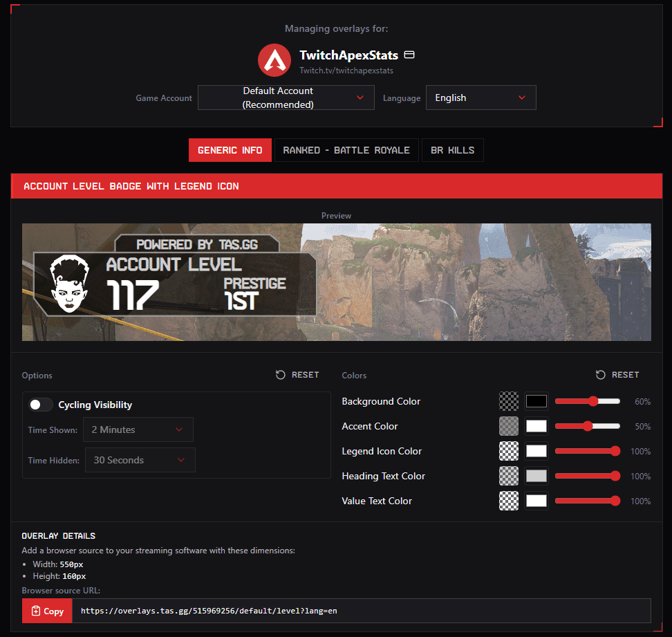Click RESET text in Options section
Image resolution: width=672 pixels, height=637 pixels.
click(x=305, y=375)
